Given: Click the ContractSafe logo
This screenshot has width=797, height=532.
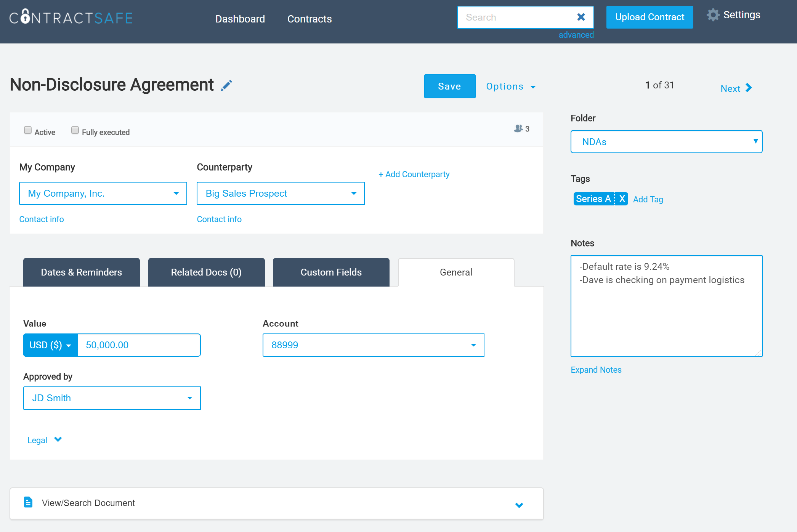Looking at the screenshot, I should (x=71, y=17).
